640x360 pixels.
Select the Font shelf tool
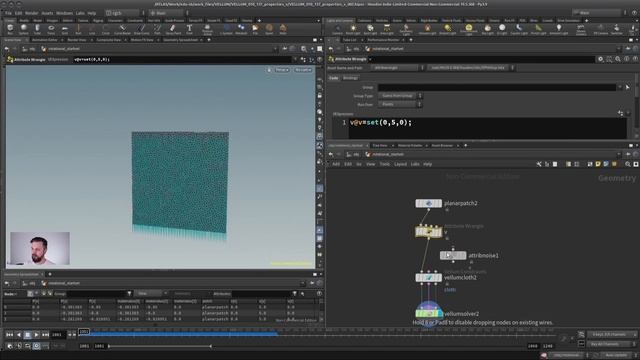coord(189,29)
